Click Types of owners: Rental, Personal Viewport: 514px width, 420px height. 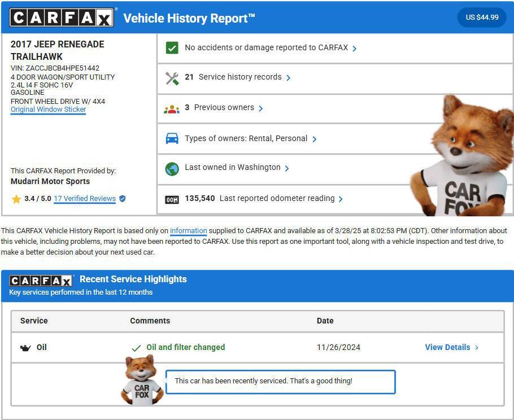(246, 138)
